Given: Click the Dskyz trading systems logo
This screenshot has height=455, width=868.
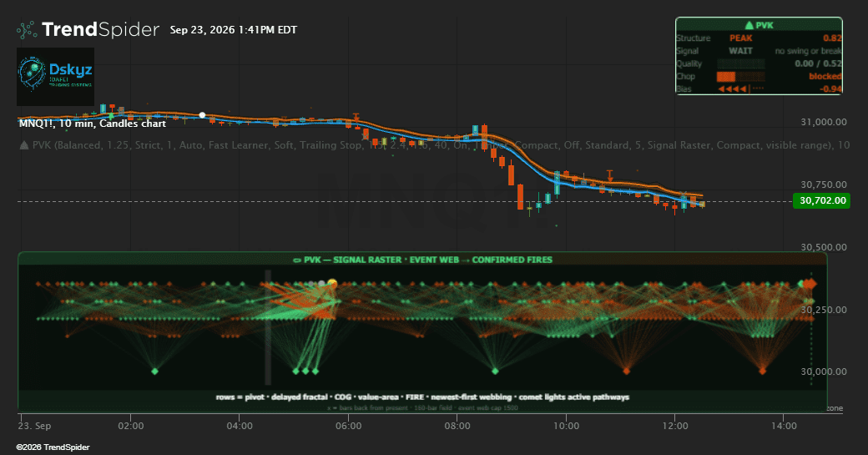Looking at the screenshot, I should [55, 76].
